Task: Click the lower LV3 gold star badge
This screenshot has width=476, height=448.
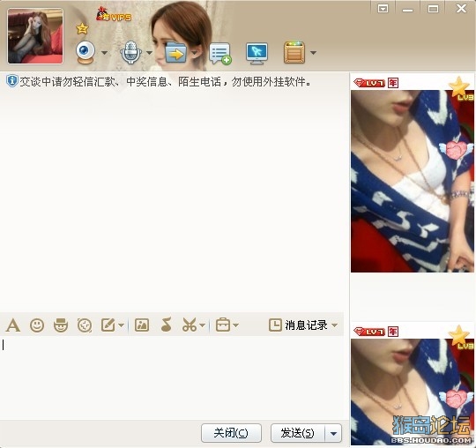Action: (461, 338)
